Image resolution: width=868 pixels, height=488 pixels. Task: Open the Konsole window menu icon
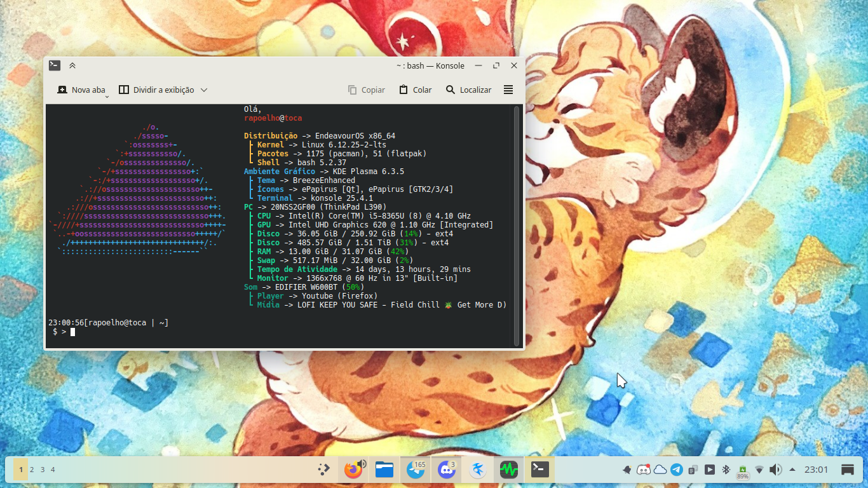point(55,65)
